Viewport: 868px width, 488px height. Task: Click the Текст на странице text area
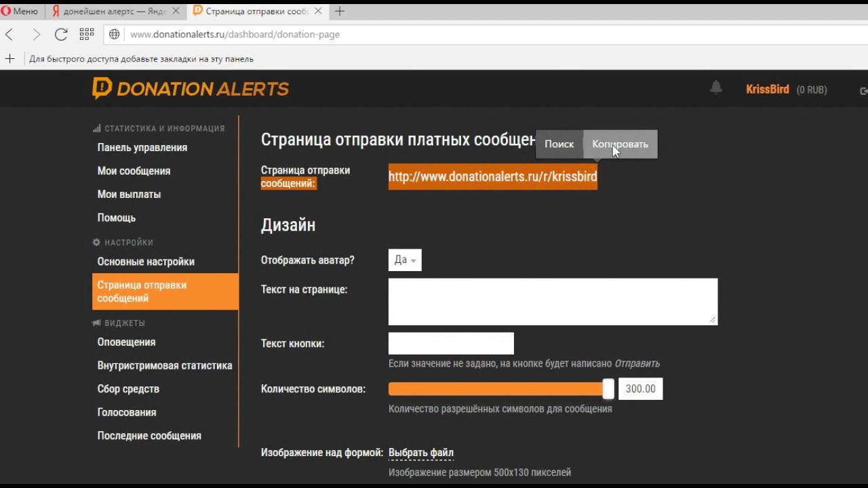[x=553, y=302]
